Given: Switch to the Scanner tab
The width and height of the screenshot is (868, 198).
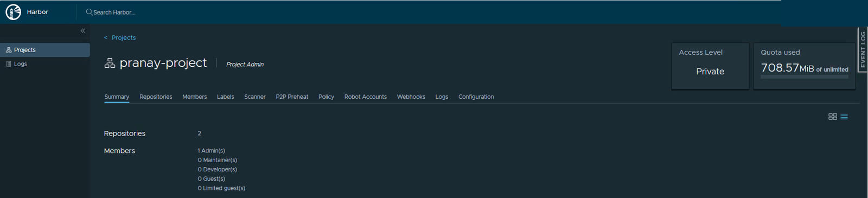Looking at the screenshot, I should pos(255,97).
